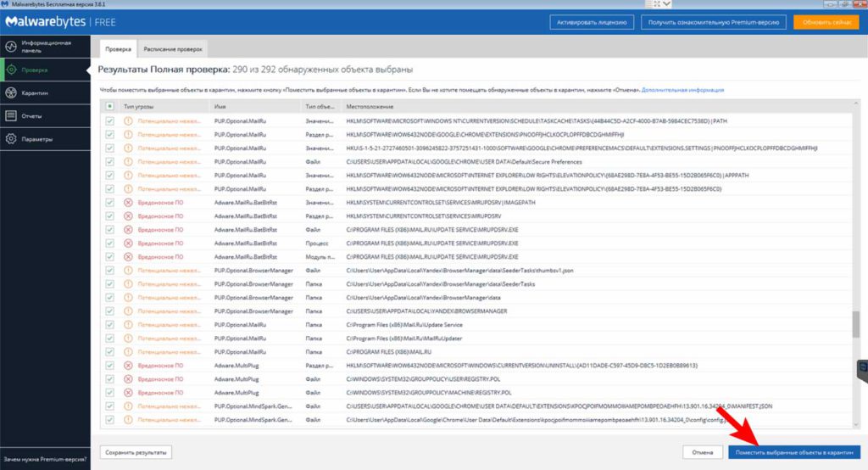Viewport: 868px width, 470px height.
Task: Click Malwarebytes app icon in the title bar
Action: [5, 4]
